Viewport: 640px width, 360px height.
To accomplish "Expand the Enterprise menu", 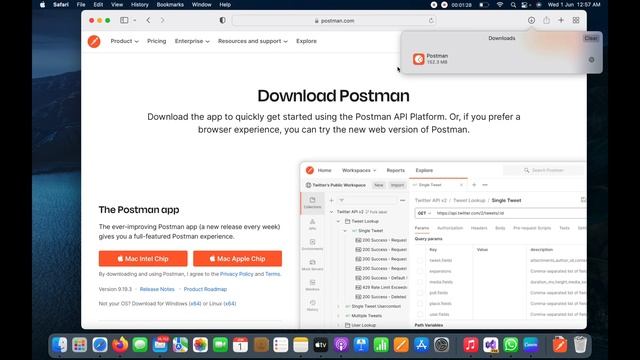I will [x=192, y=41].
